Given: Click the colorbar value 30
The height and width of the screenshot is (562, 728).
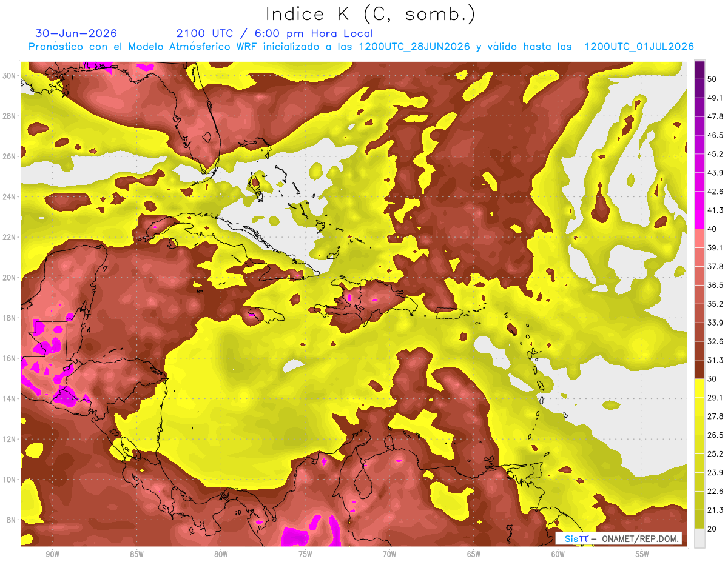Looking at the screenshot, I should 712,379.
